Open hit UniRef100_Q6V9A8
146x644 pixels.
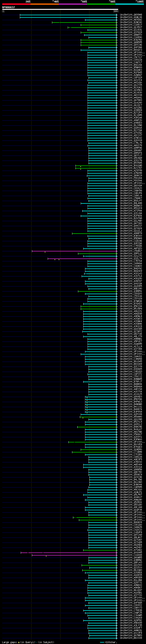(x=131, y=15)
